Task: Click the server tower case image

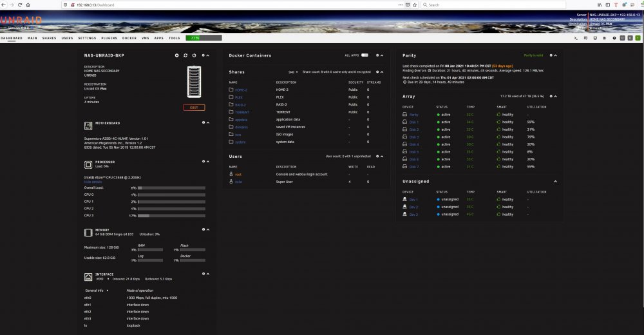Action: tap(194, 82)
